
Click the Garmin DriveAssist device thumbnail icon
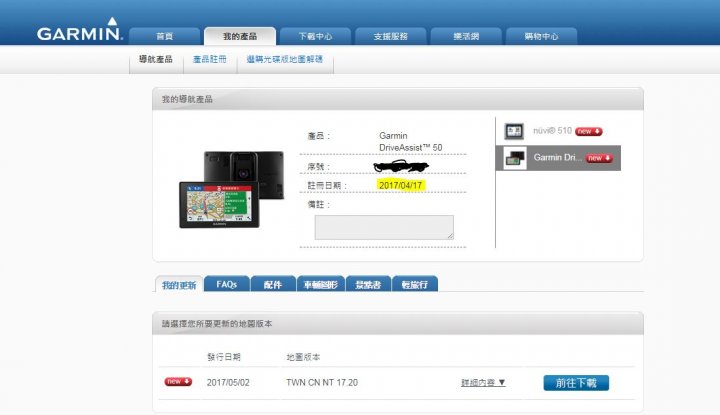(x=515, y=158)
